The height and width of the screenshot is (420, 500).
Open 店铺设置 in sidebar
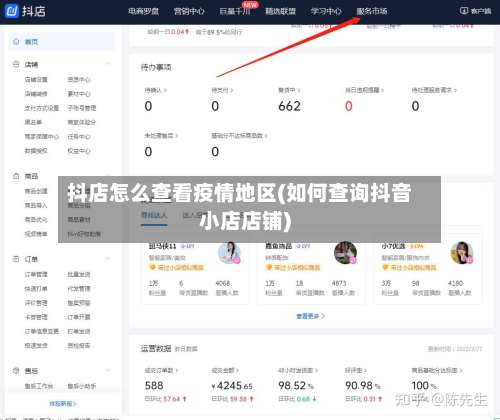pyautogui.click(x=36, y=79)
